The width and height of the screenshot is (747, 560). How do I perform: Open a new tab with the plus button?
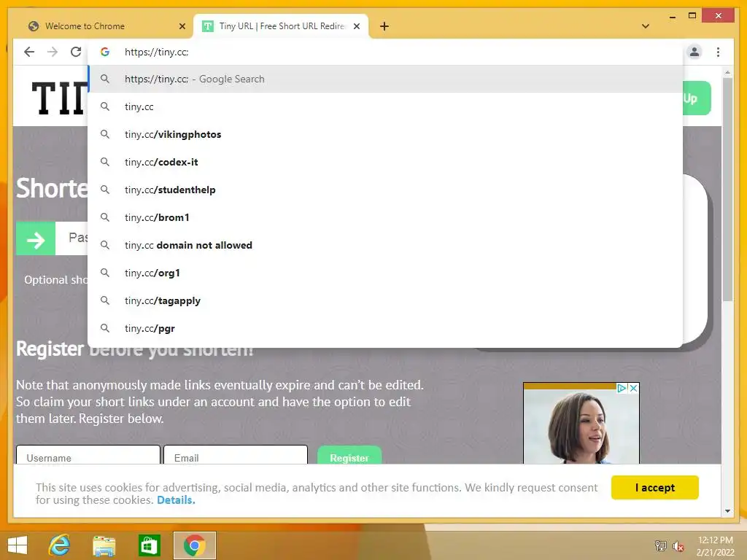click(x=384, y=26)
